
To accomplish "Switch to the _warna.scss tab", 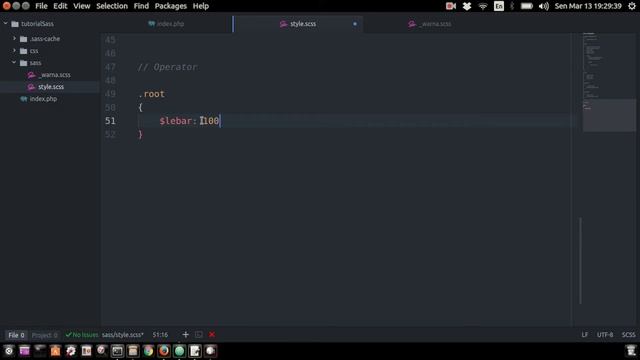I will [430, 24].
